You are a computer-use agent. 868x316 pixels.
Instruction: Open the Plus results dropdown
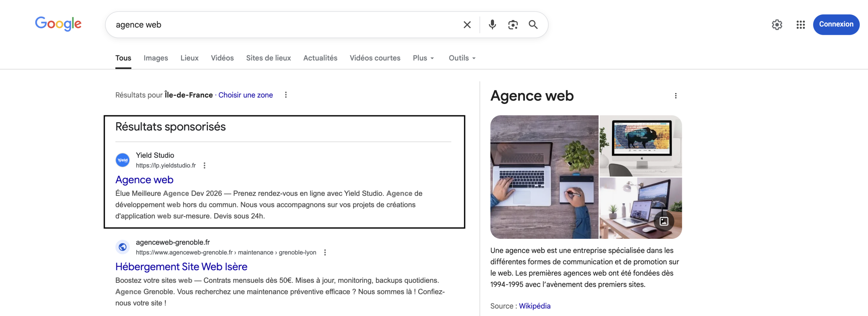tap(423, 58)
